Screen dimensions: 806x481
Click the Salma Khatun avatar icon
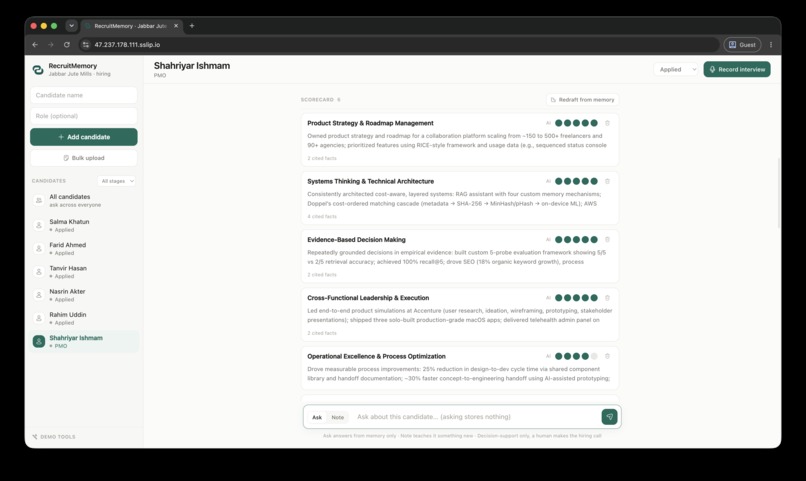pyautogui.click(x=39, y=225)
